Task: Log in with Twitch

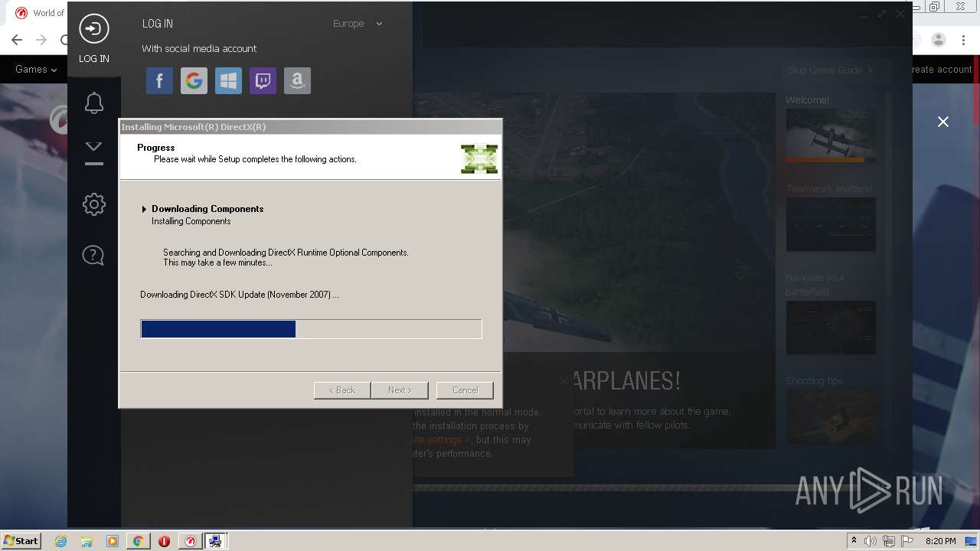Action: [263, 80]
